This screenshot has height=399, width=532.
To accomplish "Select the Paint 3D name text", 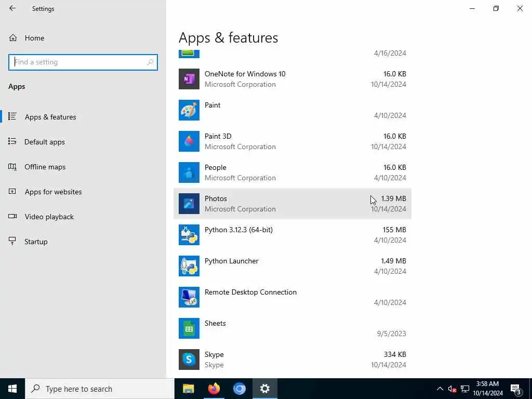I will 218,136.
